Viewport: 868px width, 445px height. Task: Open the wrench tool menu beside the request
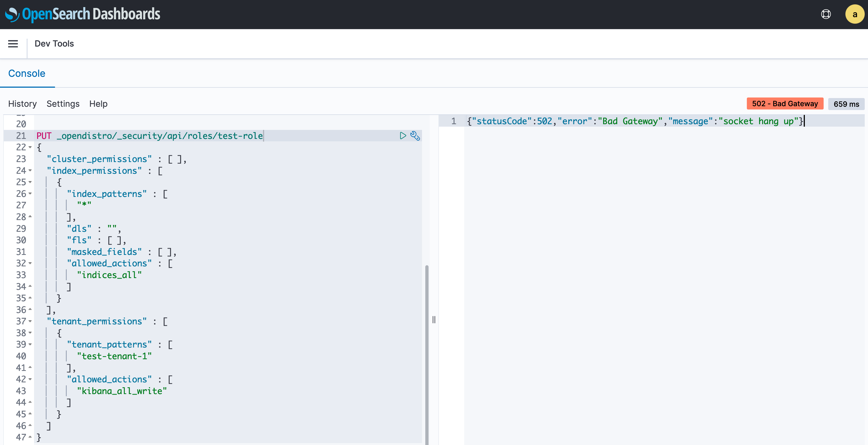(415, 136)
